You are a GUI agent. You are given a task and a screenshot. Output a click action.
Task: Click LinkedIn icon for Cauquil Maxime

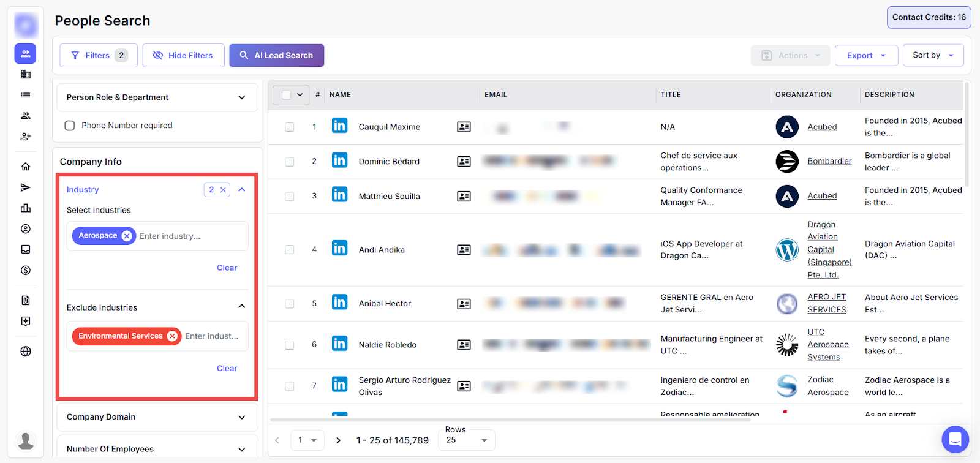point(339,126)
